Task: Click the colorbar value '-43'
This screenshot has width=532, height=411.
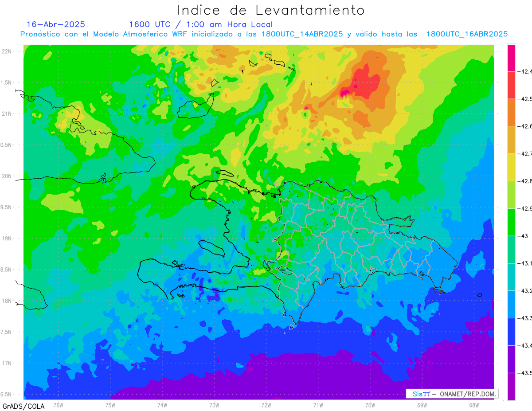Action: (523, 236)
